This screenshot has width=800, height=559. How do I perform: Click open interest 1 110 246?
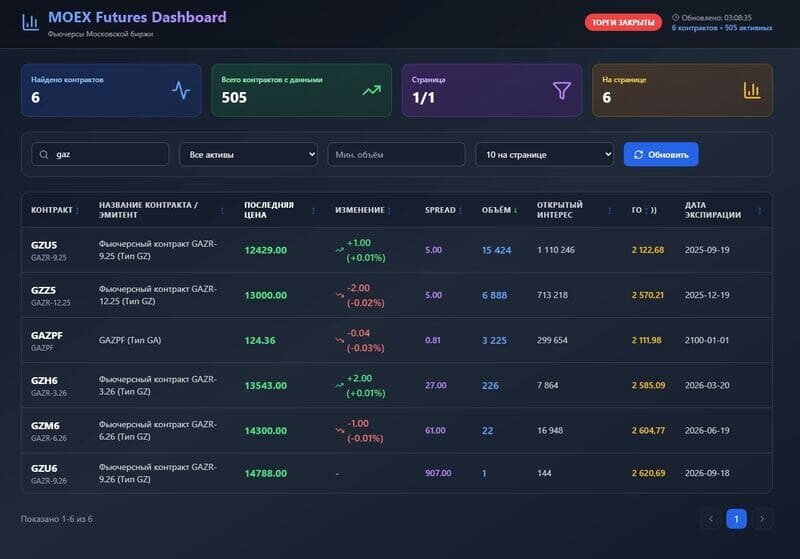point(556,250)
